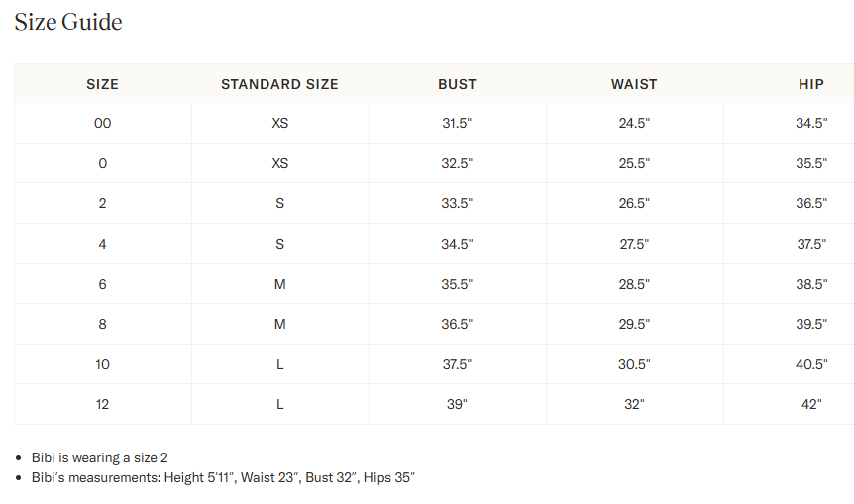Click the WAIST column header

(x=634, y=84)
